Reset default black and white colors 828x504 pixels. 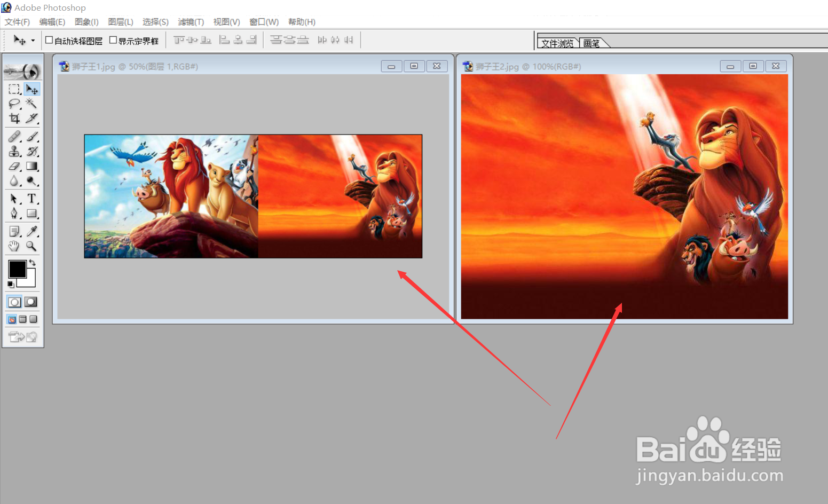coord(11,285)
